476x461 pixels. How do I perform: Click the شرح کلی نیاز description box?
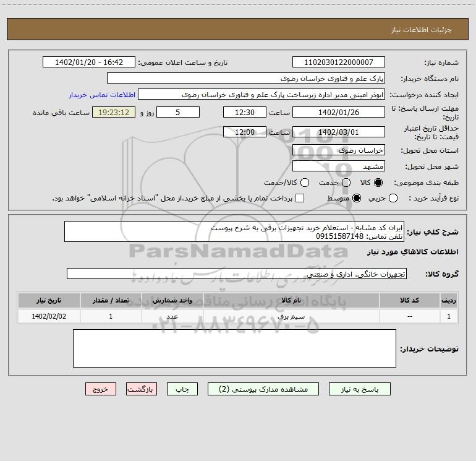click(234, 231)
